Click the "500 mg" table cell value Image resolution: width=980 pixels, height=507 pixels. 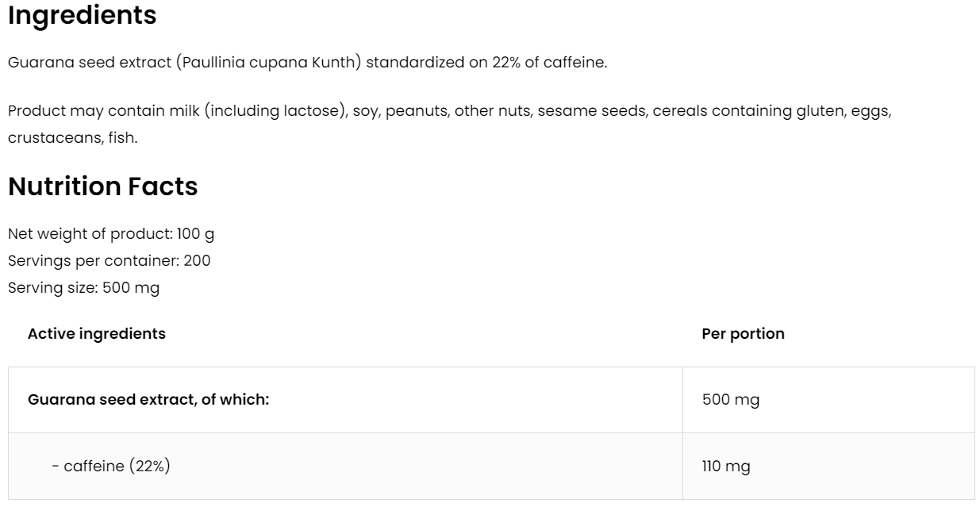pyautogui.click(x=730, y=400)
